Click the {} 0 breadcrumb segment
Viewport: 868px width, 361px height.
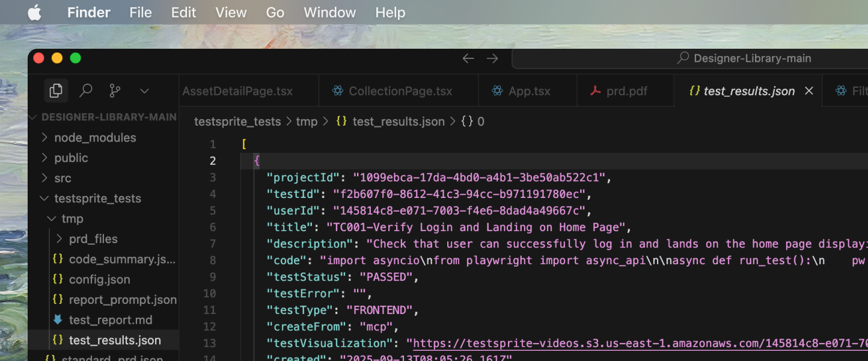pos(472,122)
